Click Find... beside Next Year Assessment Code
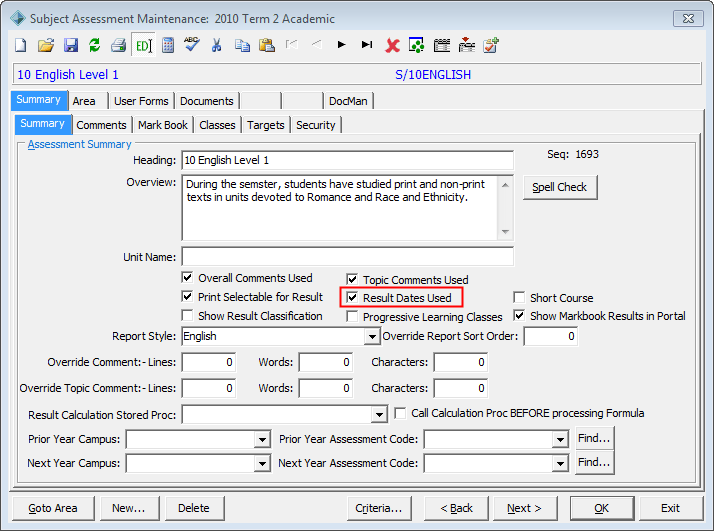 [x=594, y=463]
